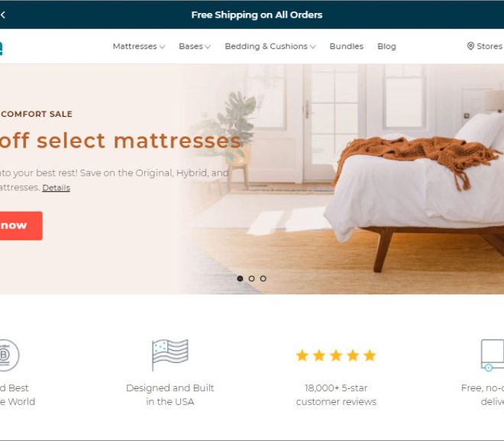This screenshot has height=441, width=504.
Task: Expand the Bases dropdown menu
Action: (195, 47)
